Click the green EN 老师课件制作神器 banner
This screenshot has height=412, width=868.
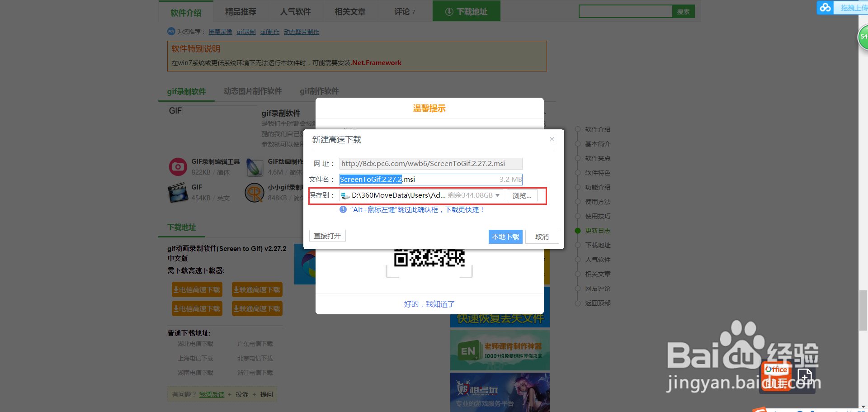(x=500, y=350)
